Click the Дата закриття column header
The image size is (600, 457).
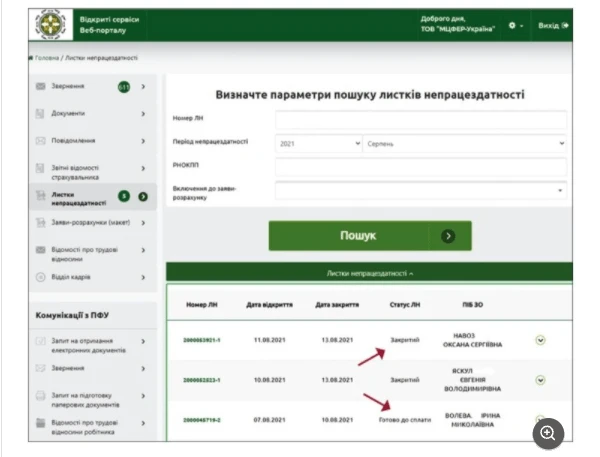(337, 305)
